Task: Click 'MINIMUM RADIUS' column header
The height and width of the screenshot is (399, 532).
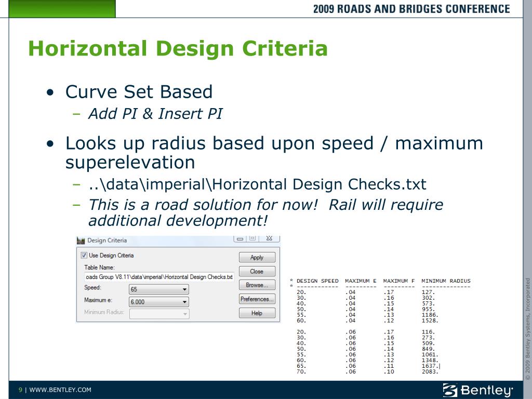Action: pyautogui.click(x=446, y=281)
